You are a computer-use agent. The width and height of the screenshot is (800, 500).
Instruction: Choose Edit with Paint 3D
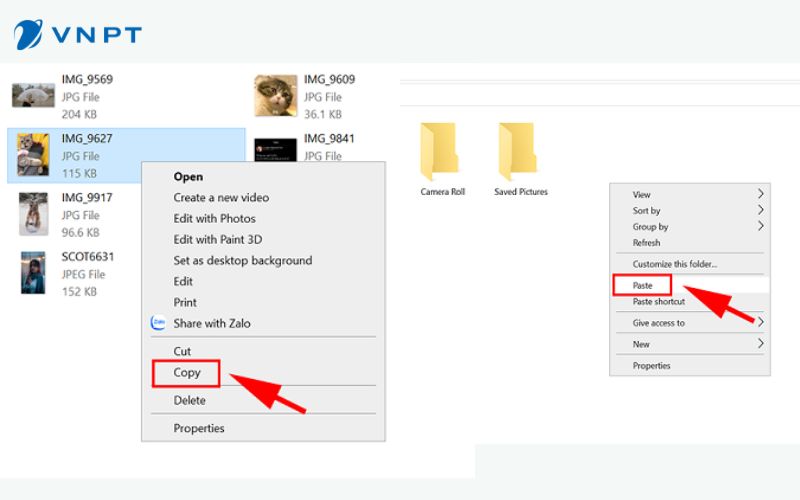[218, 240]
